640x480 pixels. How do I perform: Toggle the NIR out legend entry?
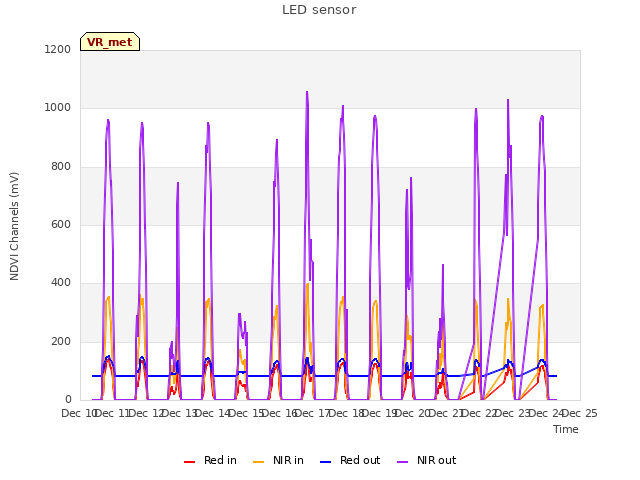click(x=427, y=460)
